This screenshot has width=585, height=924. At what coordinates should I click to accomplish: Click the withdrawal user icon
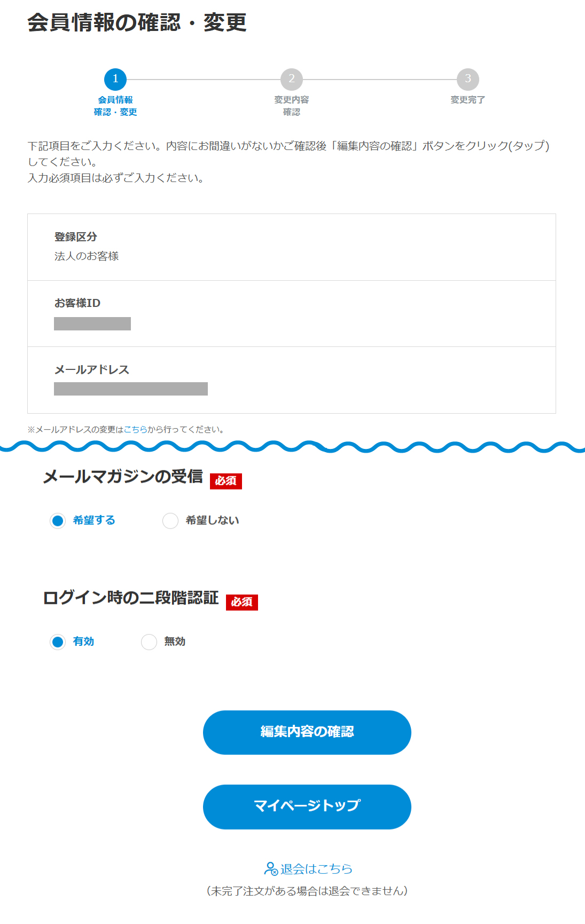tap(271, 869)
